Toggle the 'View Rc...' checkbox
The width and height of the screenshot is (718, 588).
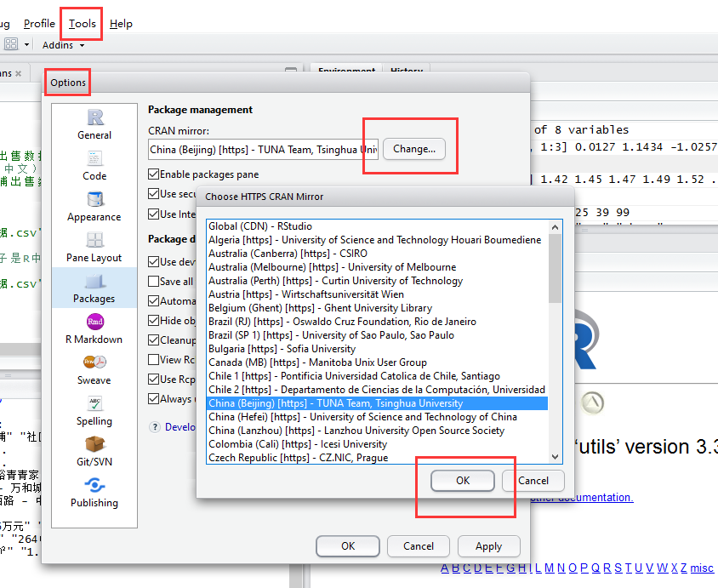pyautogui.click(x=153, y=359)
